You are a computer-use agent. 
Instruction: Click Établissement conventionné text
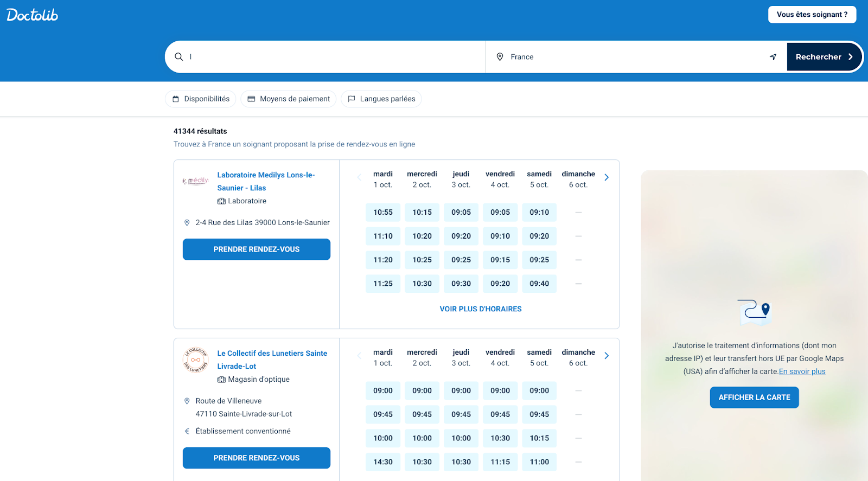coord(243,432)
